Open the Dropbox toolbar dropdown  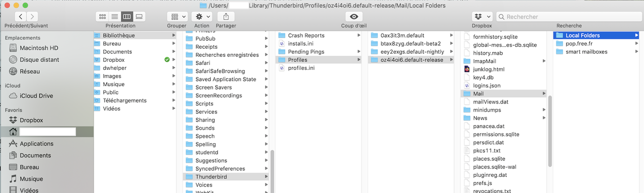click(482, 17)
